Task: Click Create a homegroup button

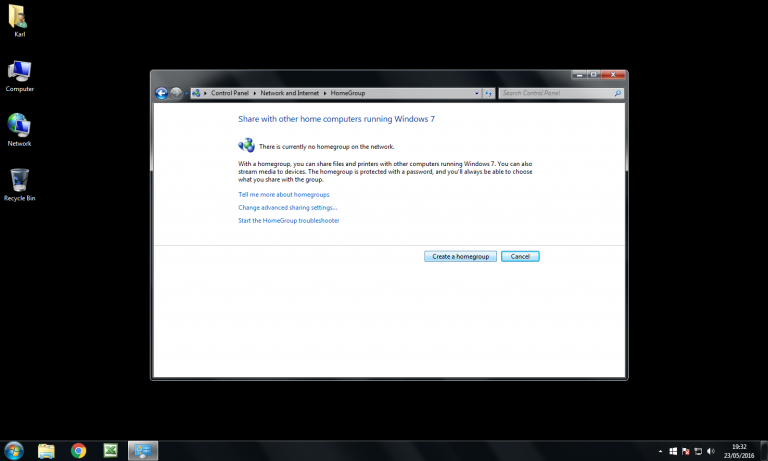Action: tap(460, 256)
